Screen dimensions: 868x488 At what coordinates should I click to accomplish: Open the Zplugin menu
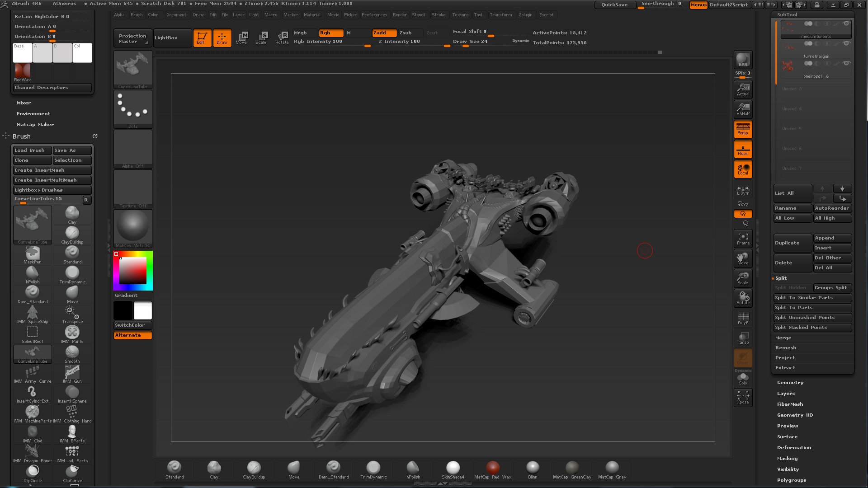pos(525,15)
